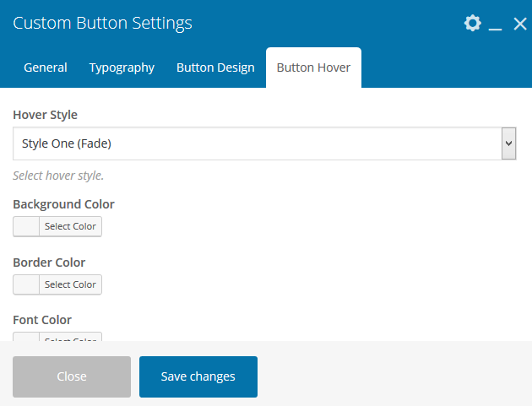Screen dimensions: 532x406
Task: Switch to the General tab
Action: click(46, 68)
